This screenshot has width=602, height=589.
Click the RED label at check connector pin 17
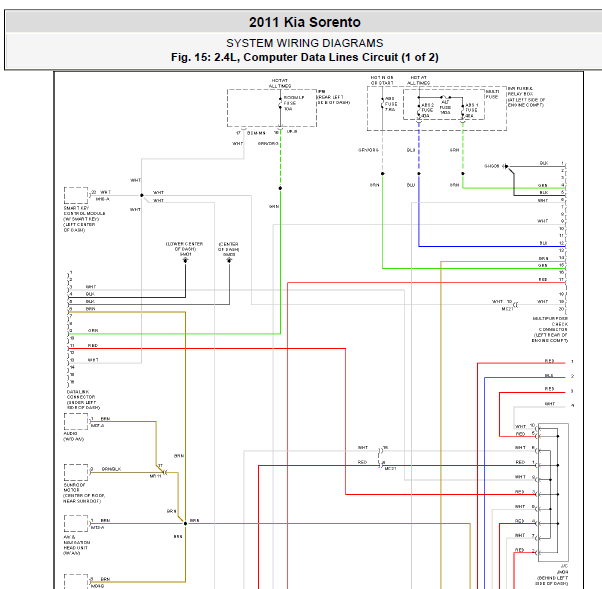click(543, 279)
